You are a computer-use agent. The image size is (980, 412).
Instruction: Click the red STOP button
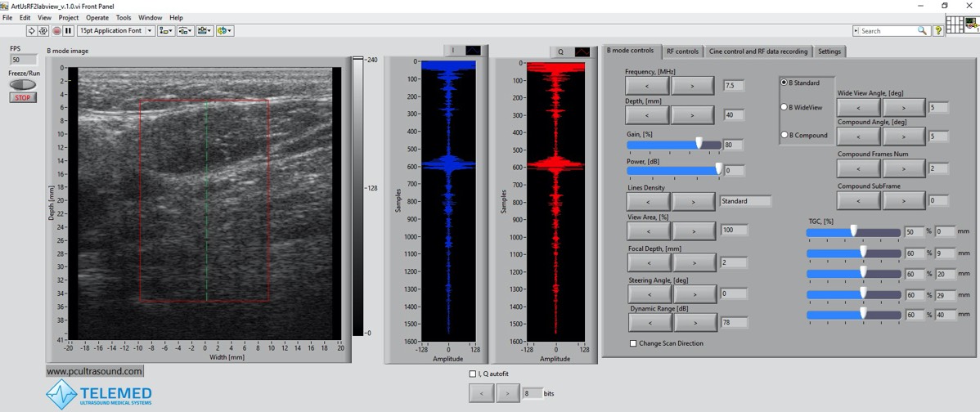pos(23,97)
